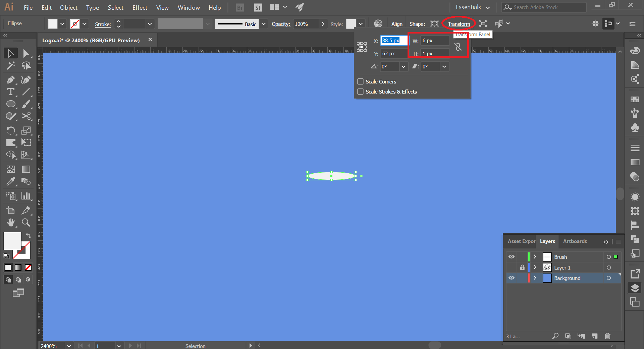The height and width of the screenshot is (349, 644).
Task: Select the Selection tool arrow
Action: click(x=11, y=53)
